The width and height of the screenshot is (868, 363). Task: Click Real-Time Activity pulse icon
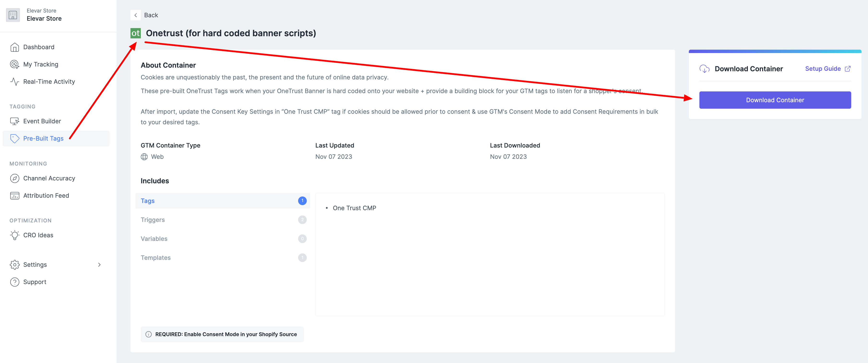click(14, 82)
